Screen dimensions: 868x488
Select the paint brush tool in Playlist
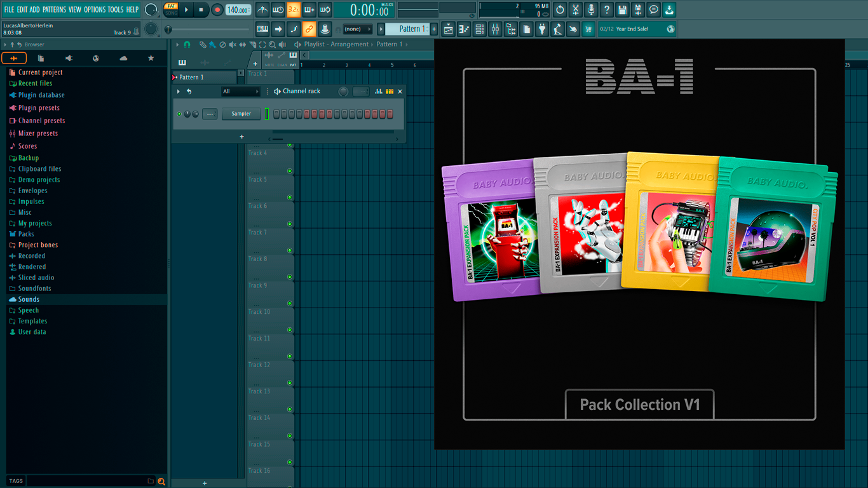coord(212,44)
